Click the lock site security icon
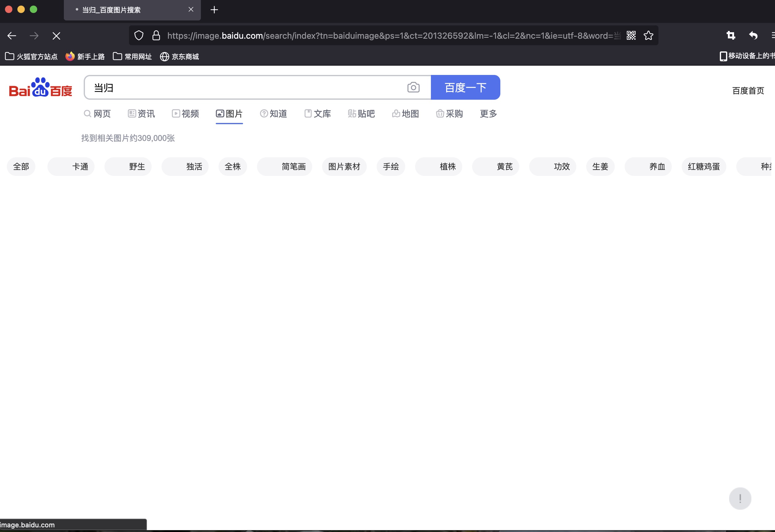 point(156,36)
